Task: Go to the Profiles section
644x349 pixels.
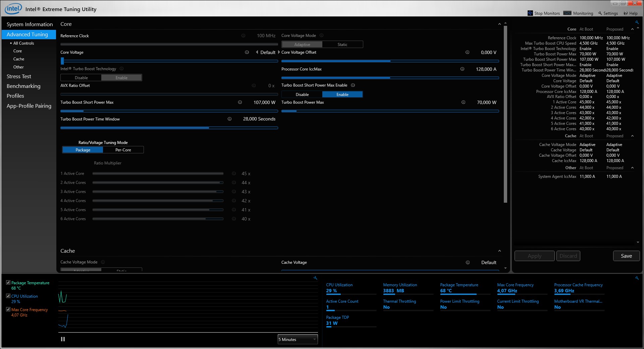Action: click(15, 96)
